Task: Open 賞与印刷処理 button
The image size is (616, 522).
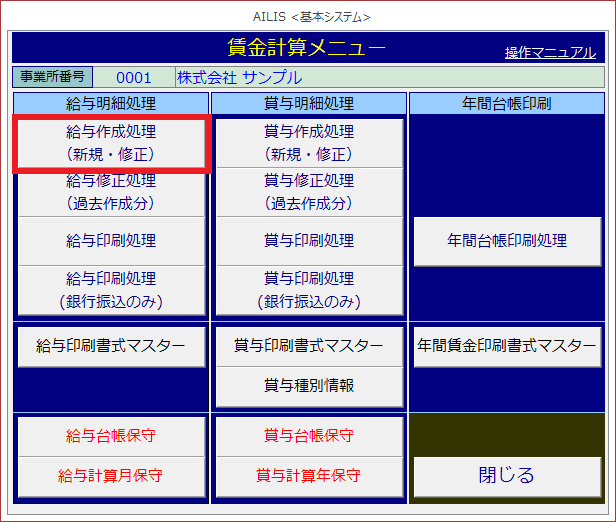Action: 309,241
